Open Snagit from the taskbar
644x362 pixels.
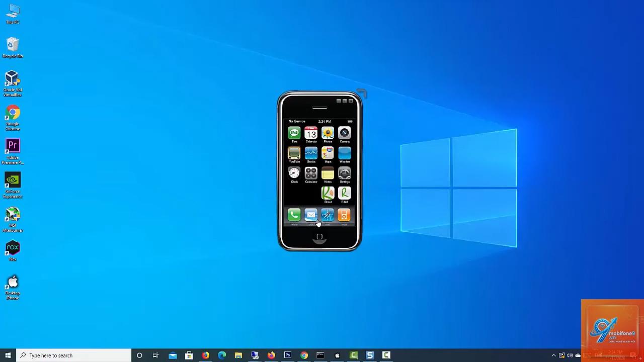(x=370, y=355)
